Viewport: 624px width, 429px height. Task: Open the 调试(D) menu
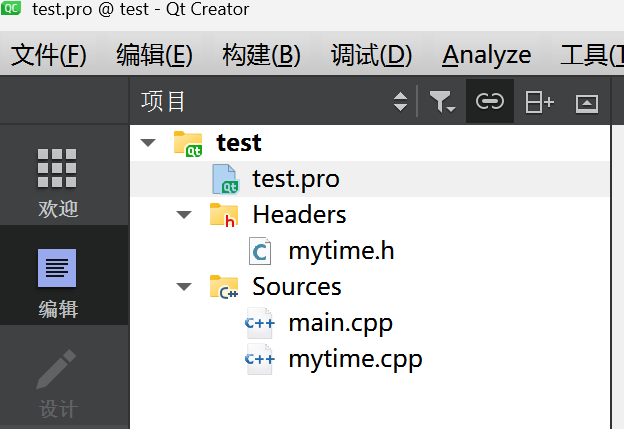(x=372, y=55)
